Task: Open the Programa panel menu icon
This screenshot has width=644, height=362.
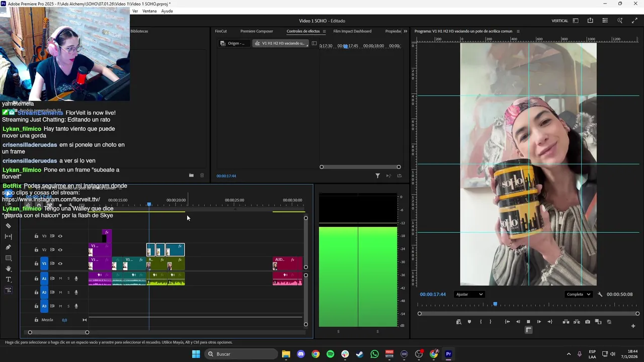Action: [x=518, y=31]
